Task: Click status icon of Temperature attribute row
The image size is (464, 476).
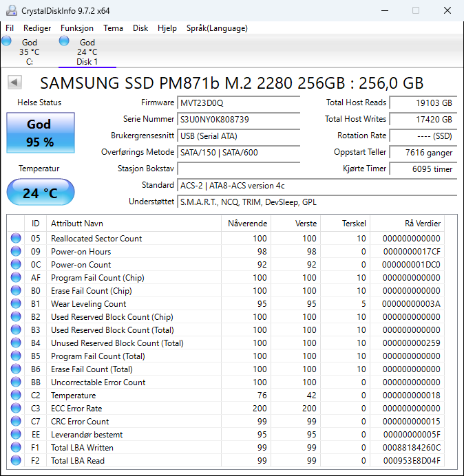Action: (x=16, y=395)
